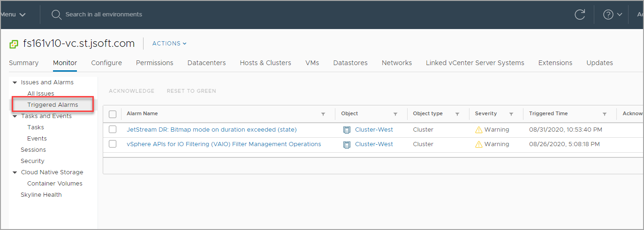Toggle the select-all alarms header checkbox
The width and height of the screenshot is (644, 230).
(x=113, y=114)
